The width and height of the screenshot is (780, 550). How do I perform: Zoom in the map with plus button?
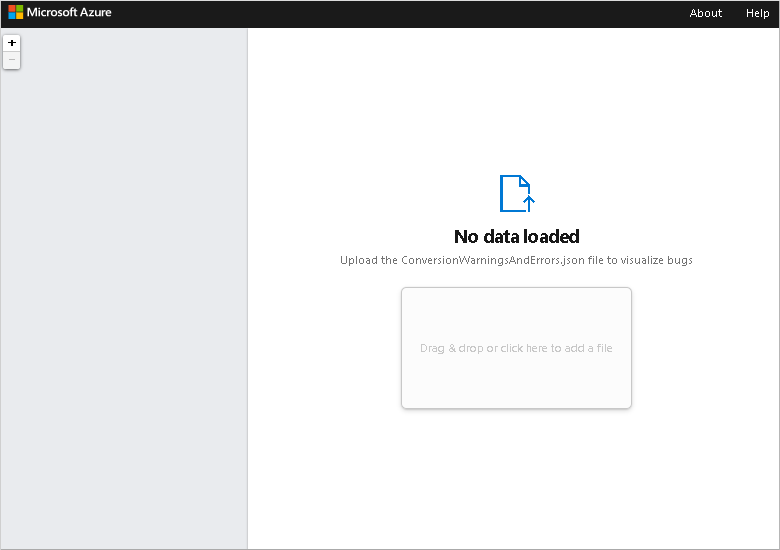[11, 43]
